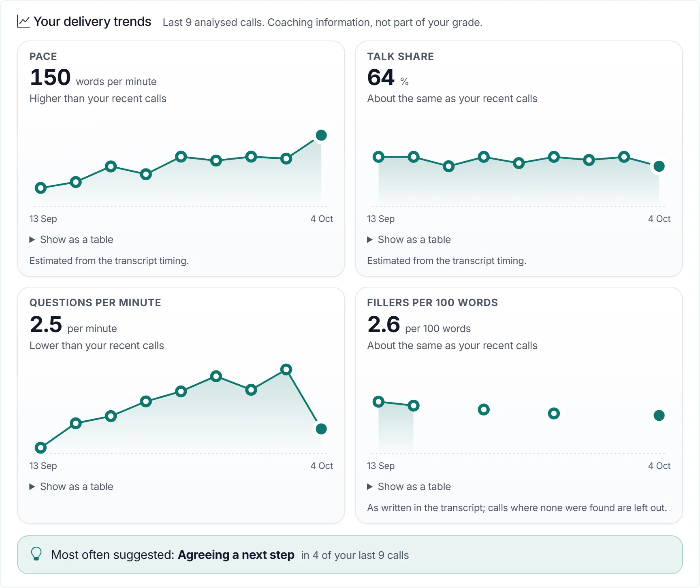
Task: Click 'in 4 of your last 9 calls'
Action: (x=355, y=555)
